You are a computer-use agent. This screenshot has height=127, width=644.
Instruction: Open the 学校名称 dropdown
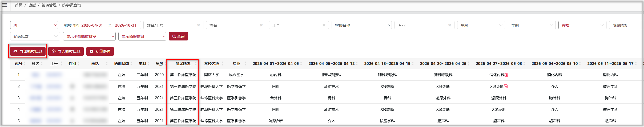tap(362, 25)
